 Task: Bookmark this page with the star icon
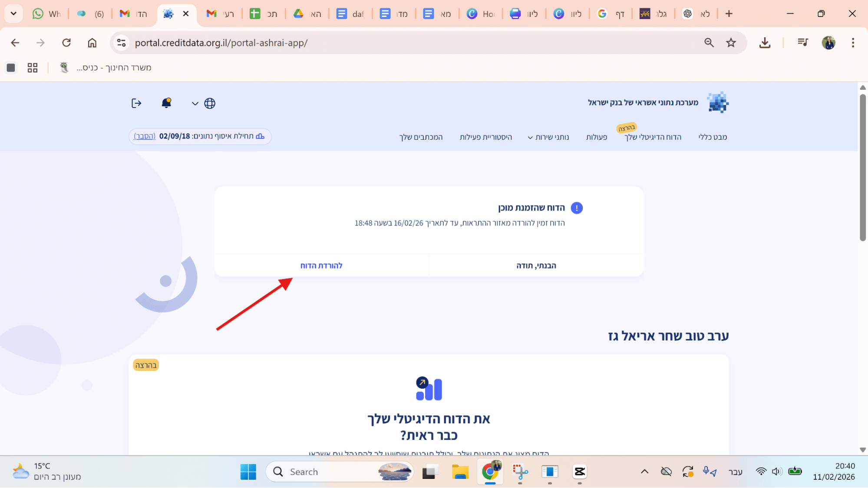[731, 43]
